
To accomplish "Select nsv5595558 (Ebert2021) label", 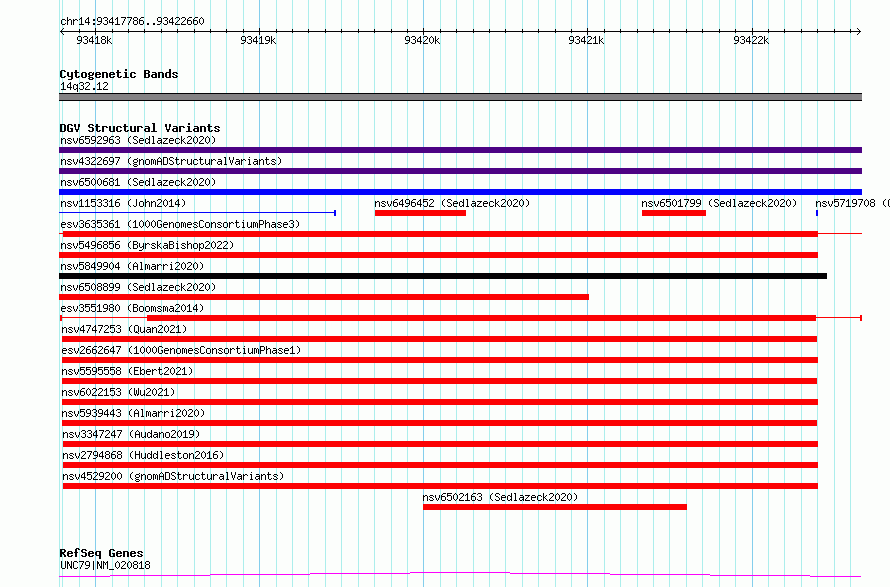I will [x=127, y=371].
